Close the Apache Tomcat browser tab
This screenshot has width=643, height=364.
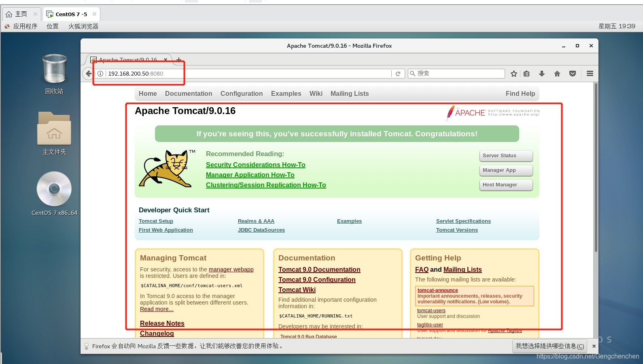click(166, 60)
